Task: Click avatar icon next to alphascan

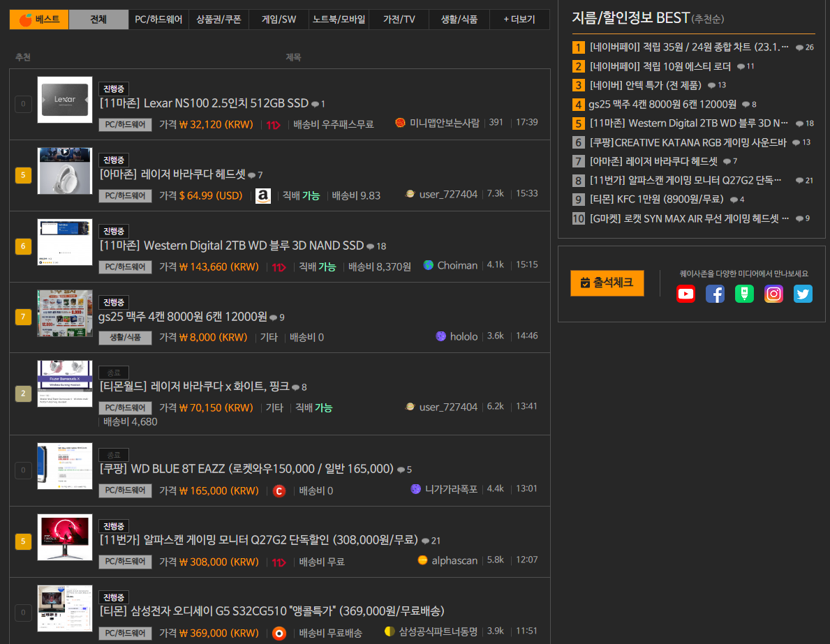Action: (x=422, y=560)
